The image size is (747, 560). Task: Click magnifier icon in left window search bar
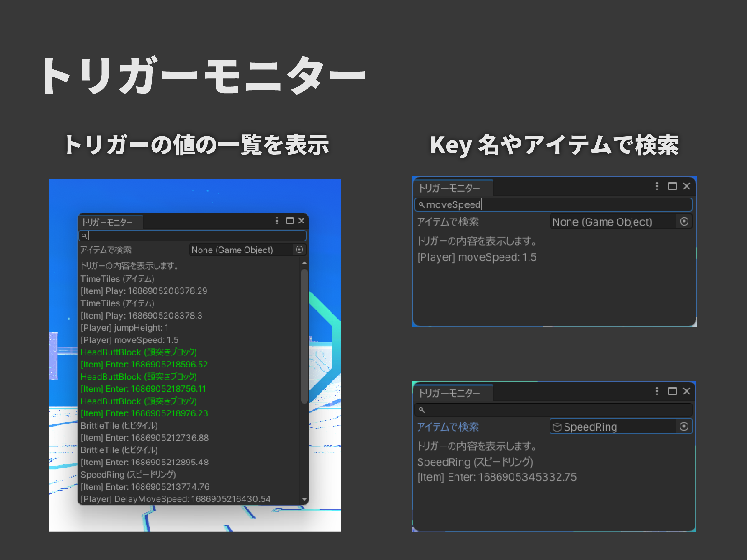tap(84, 236)
